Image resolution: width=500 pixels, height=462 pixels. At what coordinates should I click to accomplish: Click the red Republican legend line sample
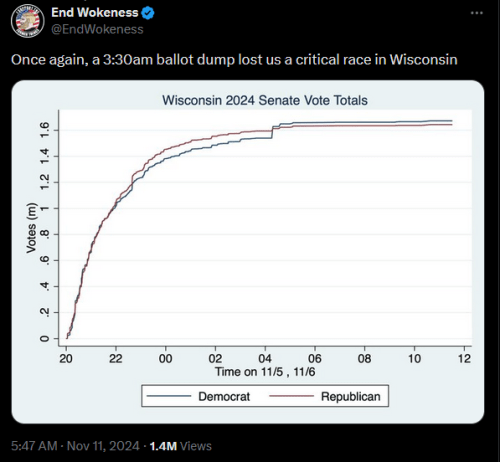(x=291, y=396)
